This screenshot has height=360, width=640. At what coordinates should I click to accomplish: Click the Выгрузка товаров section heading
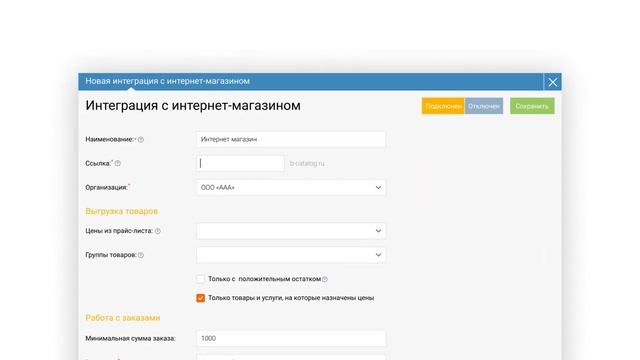click(x=122, y=211)
